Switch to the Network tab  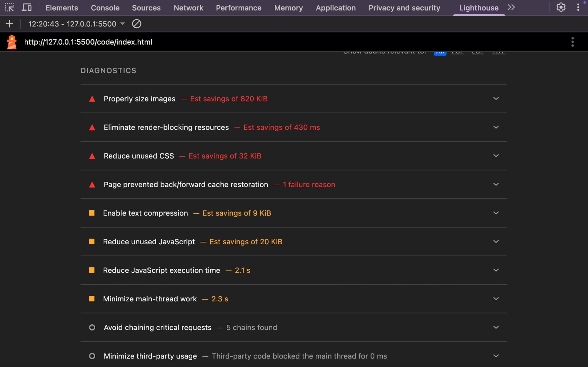coord(188,8)
